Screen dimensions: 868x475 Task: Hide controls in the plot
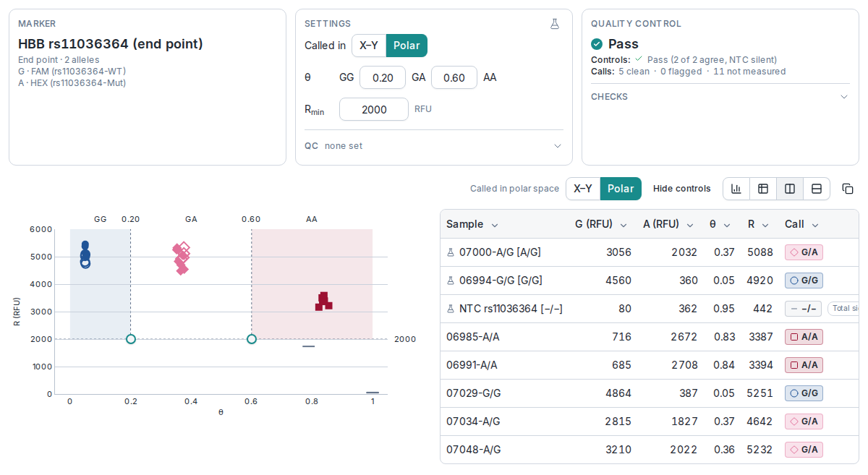click(x=681, y=189)
